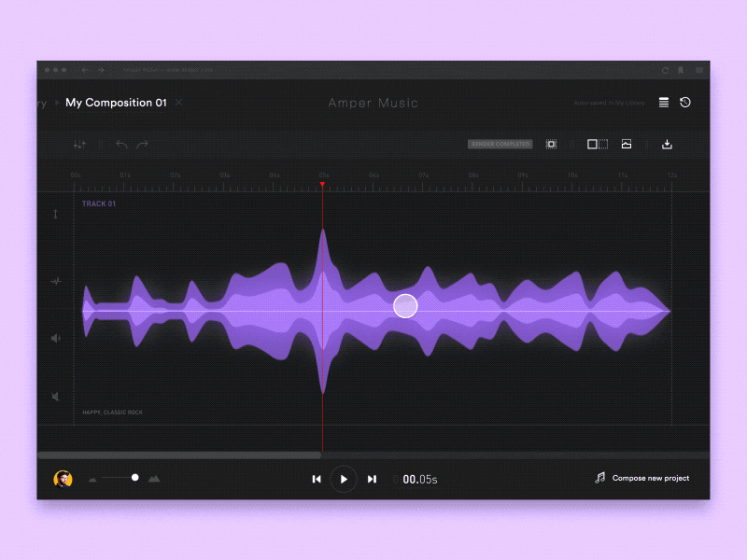Viewport: 747px width, 560px height.
Task: Move the playhead marker at the 05s mark
Action: (323, 185)
